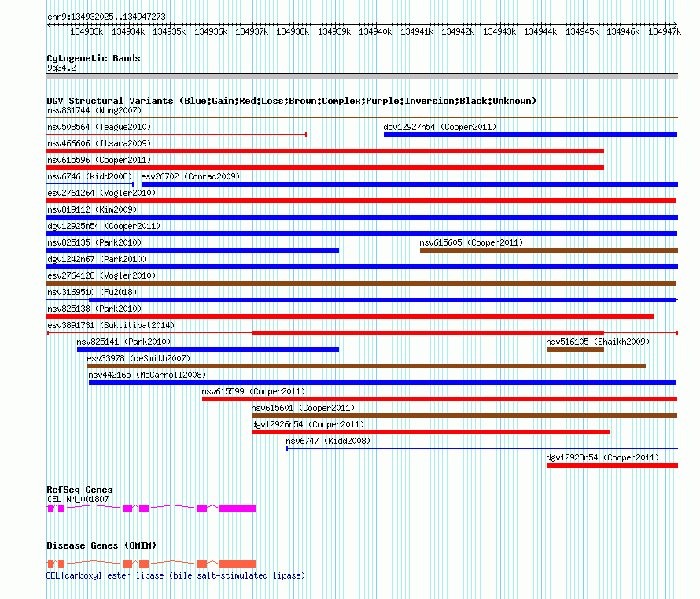Click the 9q34.2 grey cytogenetic band bar
This screenshot has height=599, width=700.
click(x=362, y=76)
